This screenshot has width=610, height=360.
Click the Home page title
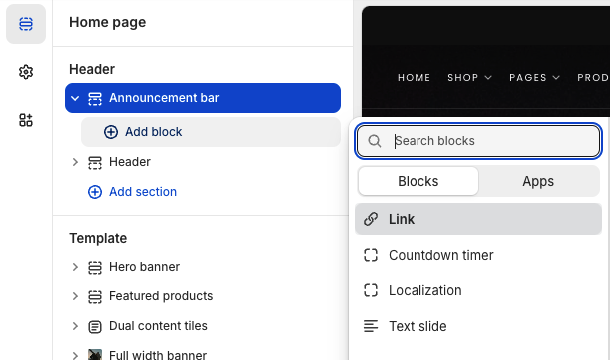pyautogui.click(x=108, y=22)
